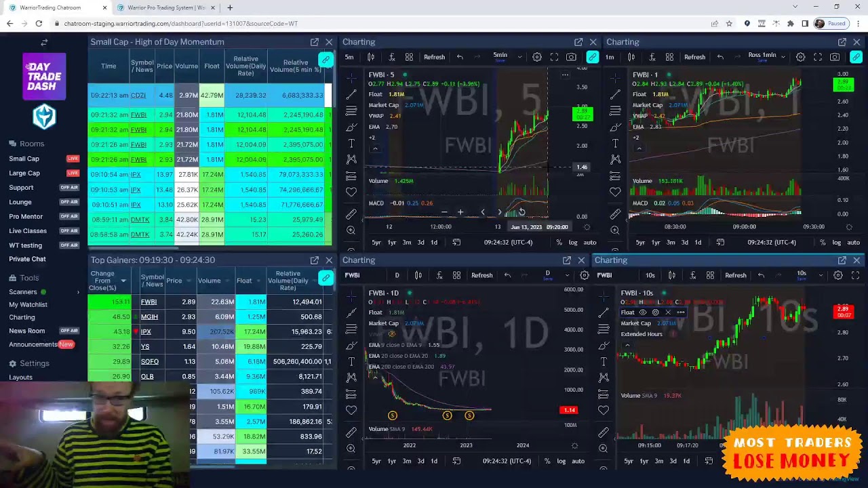This screenshot has height=488, width=868.
Task: Open Pro Mentor room
Action: (26, 216)
